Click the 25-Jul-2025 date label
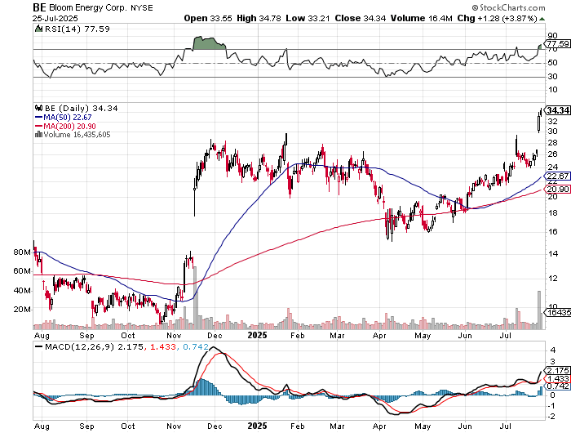The image size is (571, 433). pos(55,18)
